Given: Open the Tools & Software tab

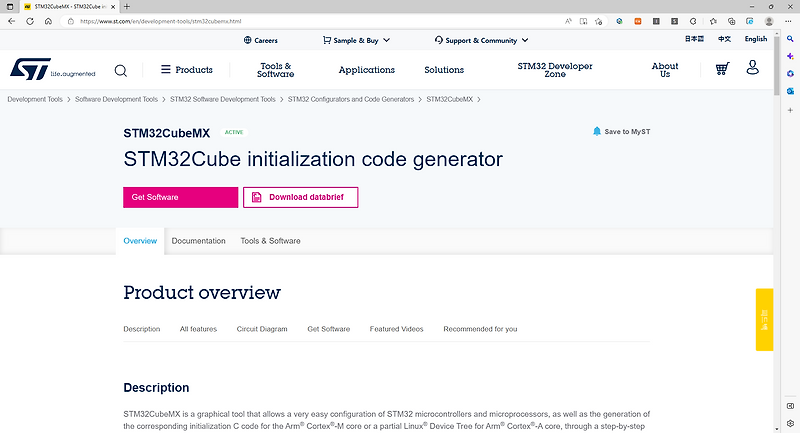Looking at the screenshot, I should (x=270, y=241).
